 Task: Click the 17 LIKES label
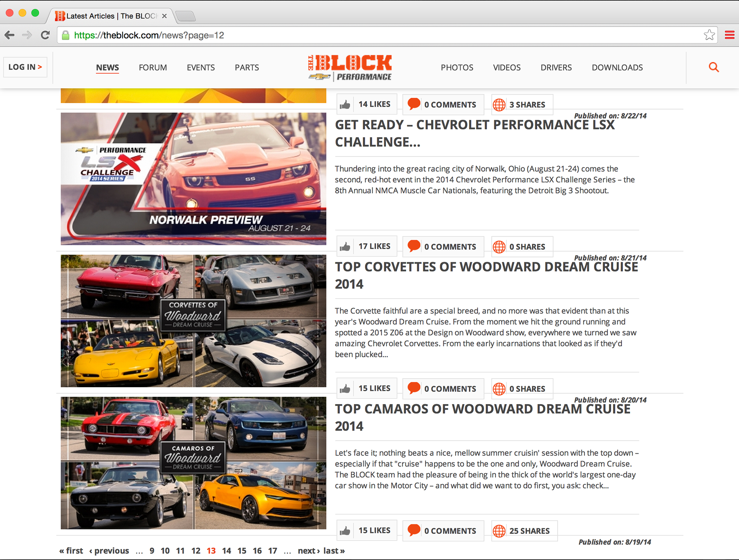(x=375, y=246)
